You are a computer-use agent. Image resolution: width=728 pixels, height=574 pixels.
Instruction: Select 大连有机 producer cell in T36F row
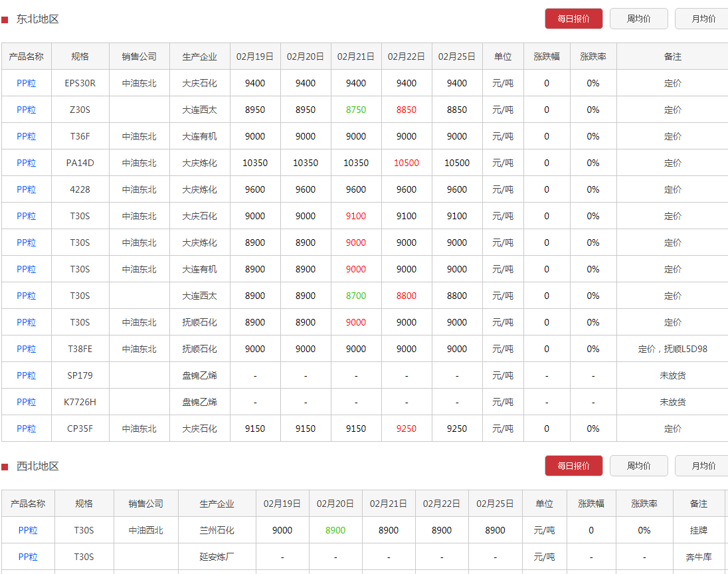[x=200, y=136]
